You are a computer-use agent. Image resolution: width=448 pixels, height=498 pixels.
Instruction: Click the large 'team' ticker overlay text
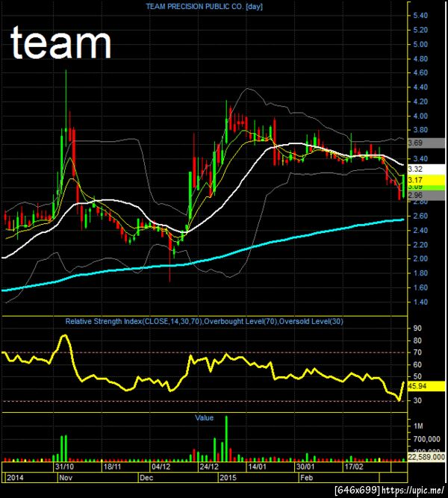click(x=60, y=43)
